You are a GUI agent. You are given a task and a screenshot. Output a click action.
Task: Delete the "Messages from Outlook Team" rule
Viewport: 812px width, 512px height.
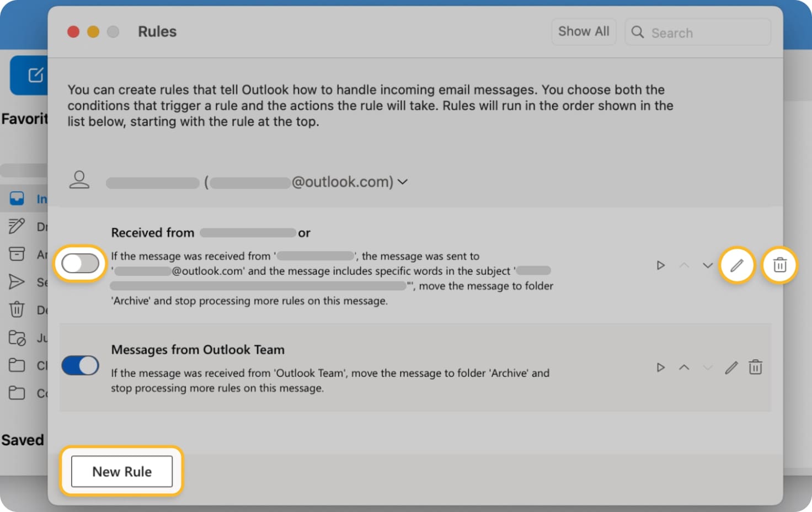[x=756, y=367]
